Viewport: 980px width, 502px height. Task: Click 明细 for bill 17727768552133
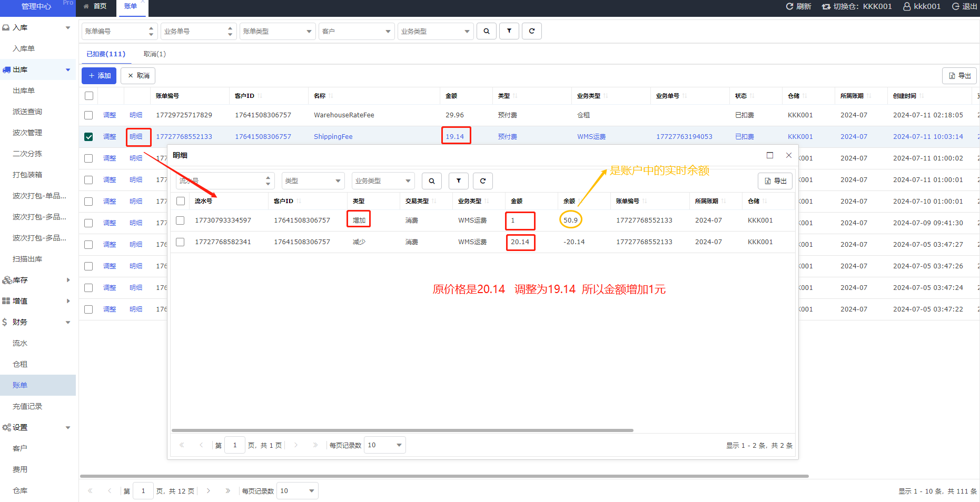tap(136, 137)
